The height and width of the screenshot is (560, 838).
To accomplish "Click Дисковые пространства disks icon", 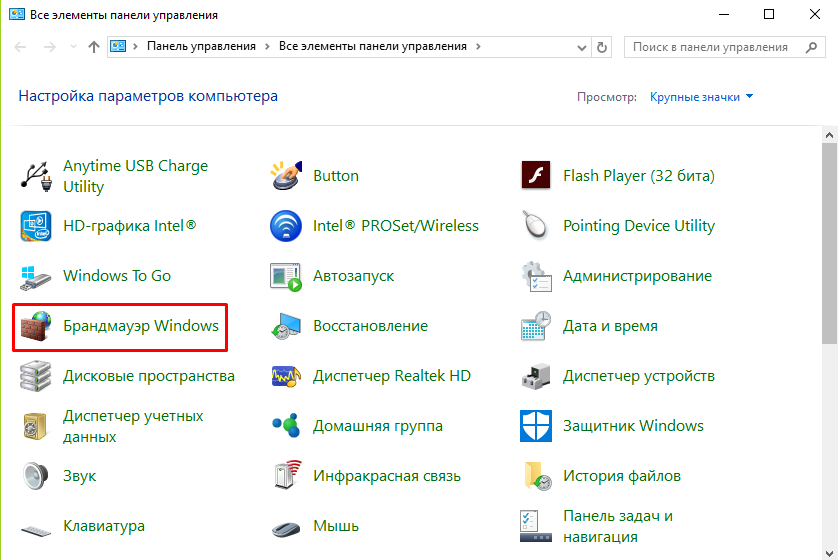I will click(x=35, y=376).
